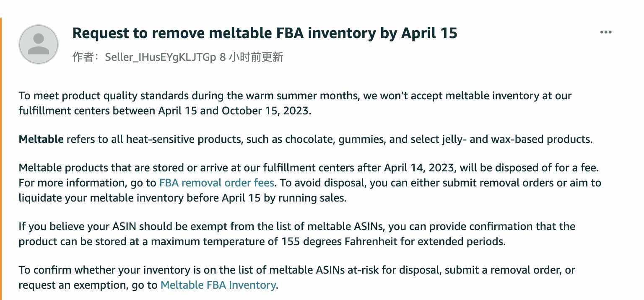Viewport: 644px width, 300px height.
Task: Click the 'October 15, 2023' date text
Action: pyautogui.click(x=266, y=111)
